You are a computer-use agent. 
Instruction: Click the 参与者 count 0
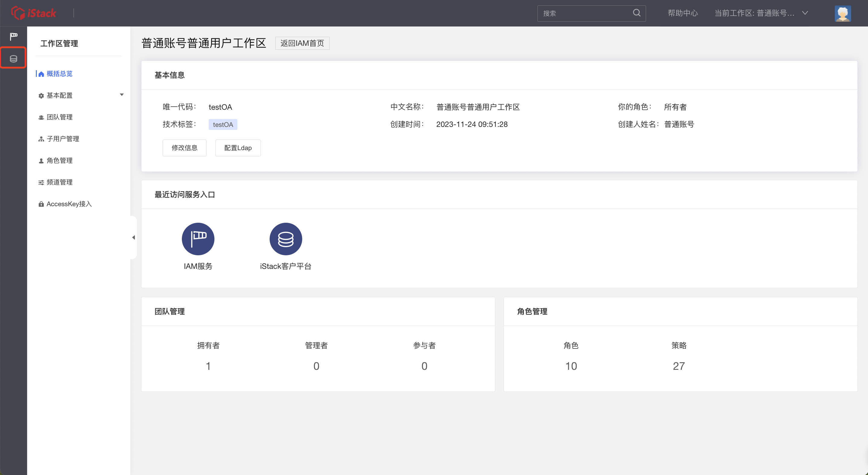pos(424,366)
